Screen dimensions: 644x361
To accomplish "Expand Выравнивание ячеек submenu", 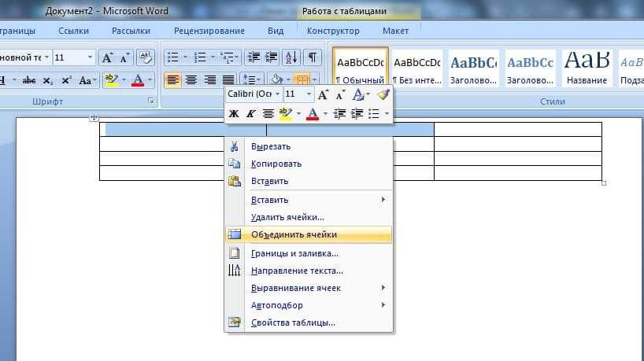I will point(309,288).
